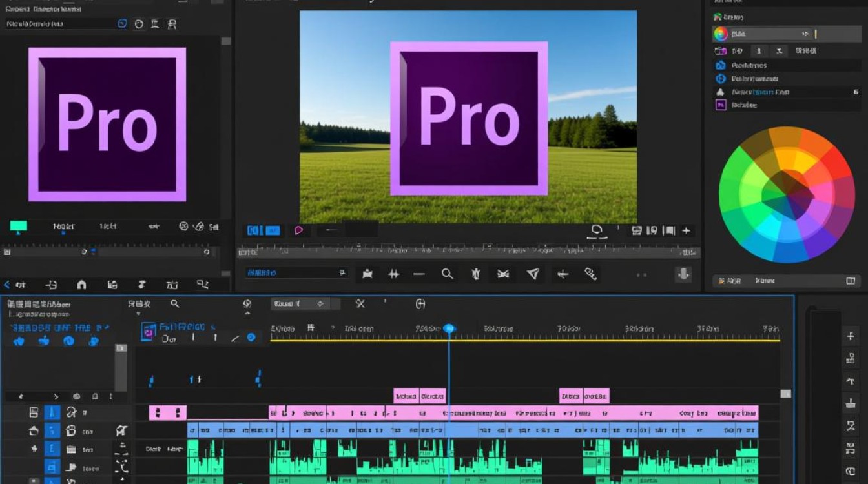Open the dropdown field at the tool row's left end
Image resolution: width=868 pixels, height=484 pixels.
pyautogui.click(x=296, y=273)
